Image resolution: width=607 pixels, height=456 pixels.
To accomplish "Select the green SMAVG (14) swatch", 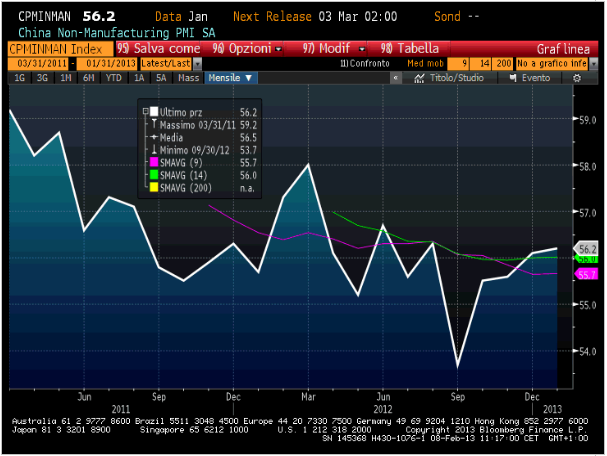I will point(153,174).
